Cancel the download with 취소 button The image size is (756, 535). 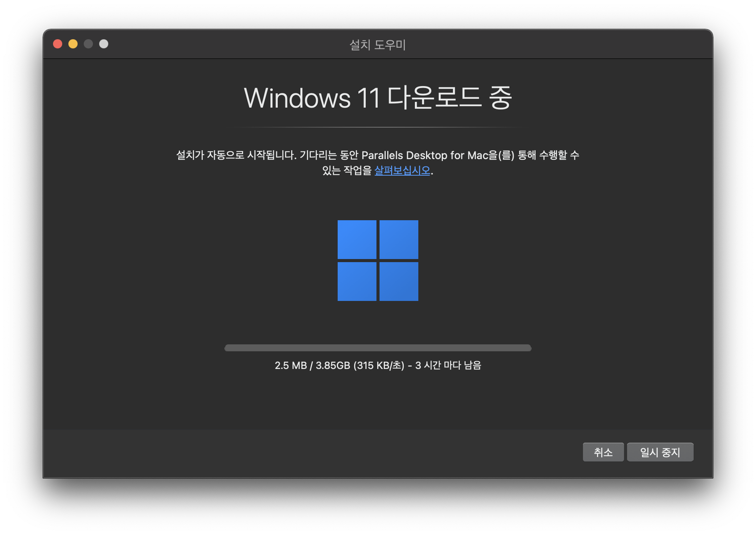pyautogui.click(x=603, y=452)
